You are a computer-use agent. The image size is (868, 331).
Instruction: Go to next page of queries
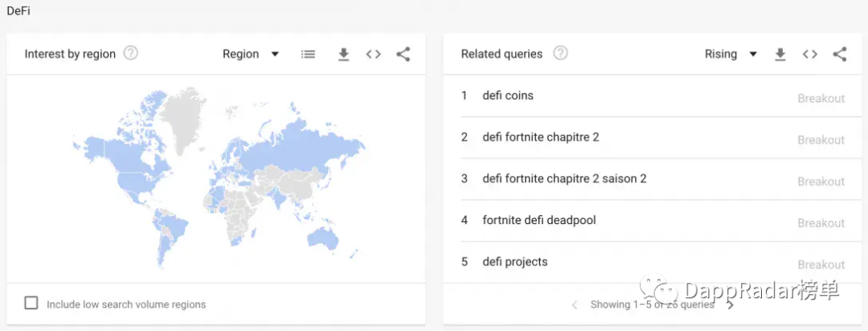click(731, 305)
